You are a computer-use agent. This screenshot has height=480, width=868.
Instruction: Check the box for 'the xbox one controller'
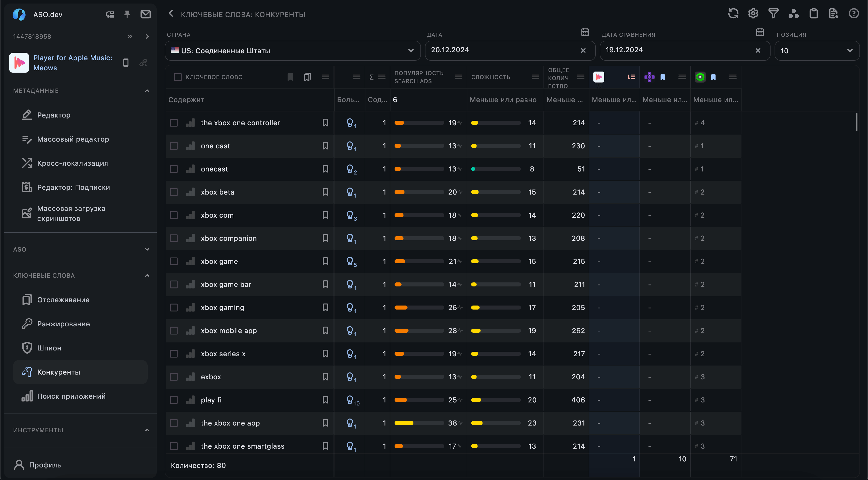[x=174, y=123]
